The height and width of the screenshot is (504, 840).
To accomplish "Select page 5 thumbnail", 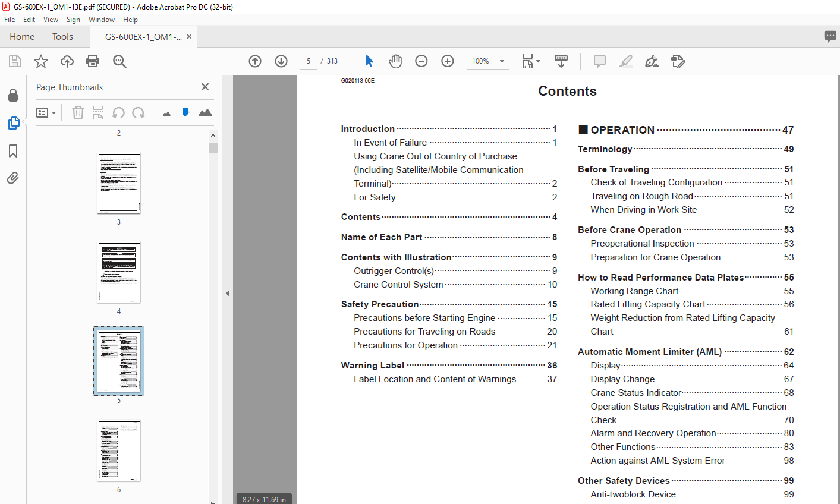I will click(119, 361).
